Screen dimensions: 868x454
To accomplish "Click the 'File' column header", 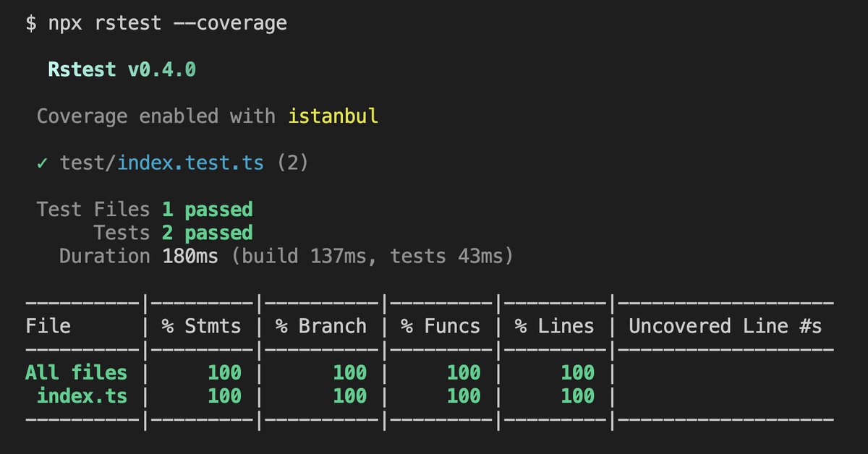I will click(x=48, y=326).
